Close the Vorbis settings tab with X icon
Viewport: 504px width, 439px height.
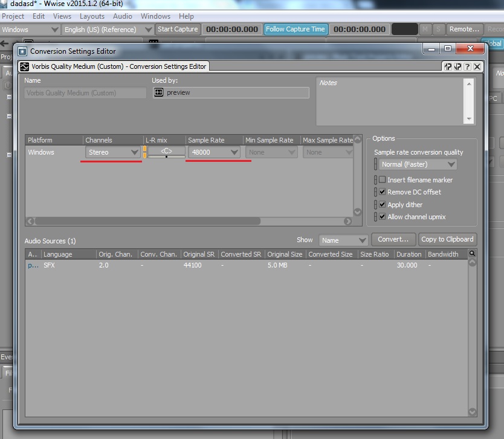click(477, 66)
